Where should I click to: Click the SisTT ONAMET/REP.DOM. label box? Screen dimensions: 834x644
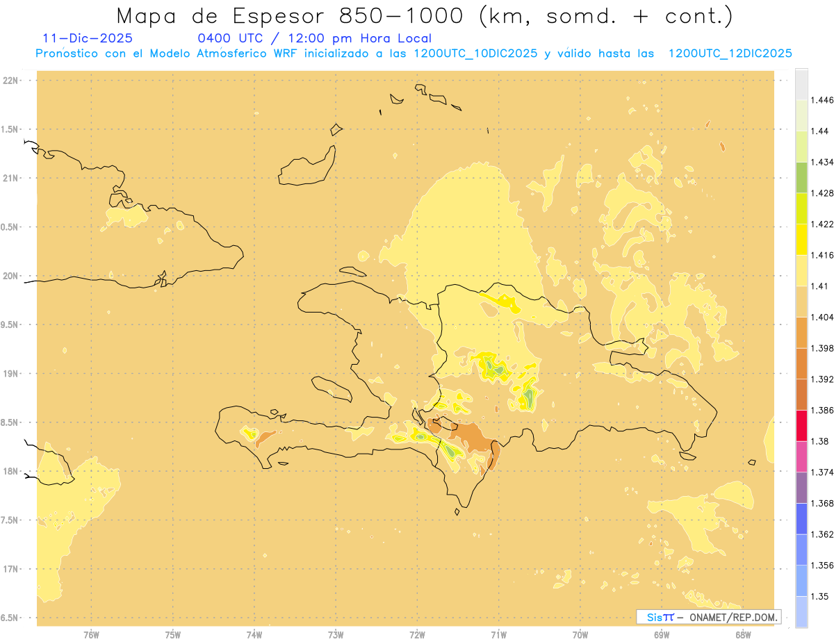click(709, 617)
